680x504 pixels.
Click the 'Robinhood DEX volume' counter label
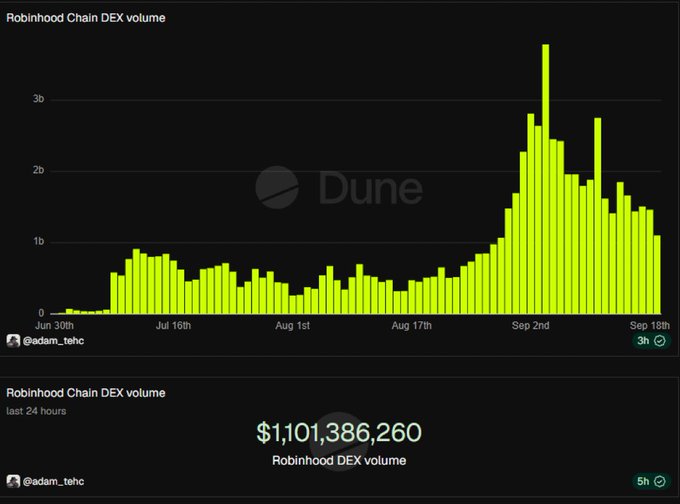(339, 461)
